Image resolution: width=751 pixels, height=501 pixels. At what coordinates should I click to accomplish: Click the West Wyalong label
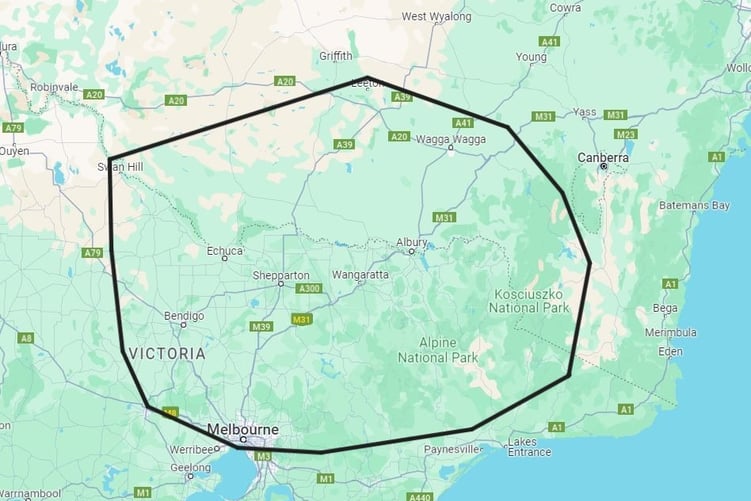[436, 17]
